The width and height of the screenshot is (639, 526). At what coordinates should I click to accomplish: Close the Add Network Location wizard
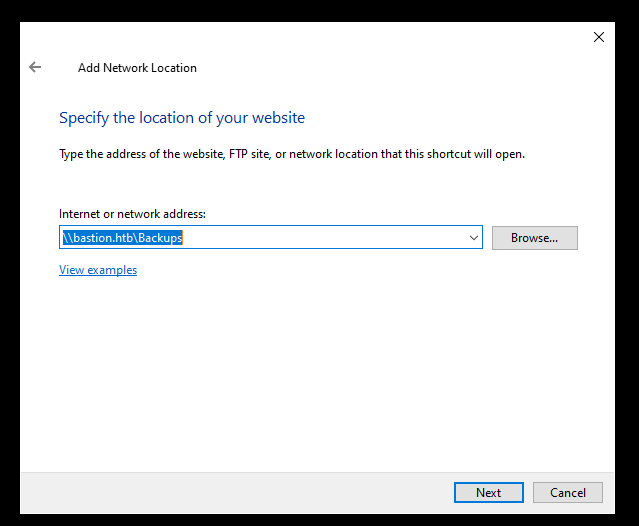point(598,37)
